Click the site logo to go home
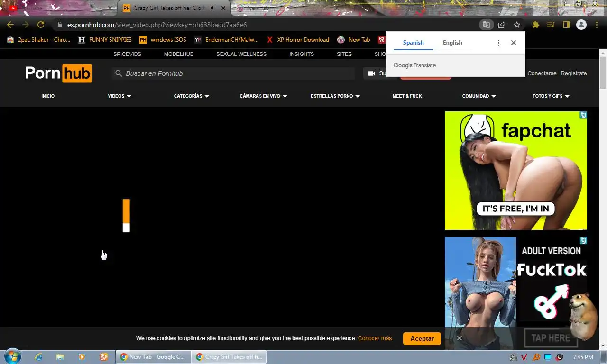Screen dimensions: 607x364 tap(58, 73)
